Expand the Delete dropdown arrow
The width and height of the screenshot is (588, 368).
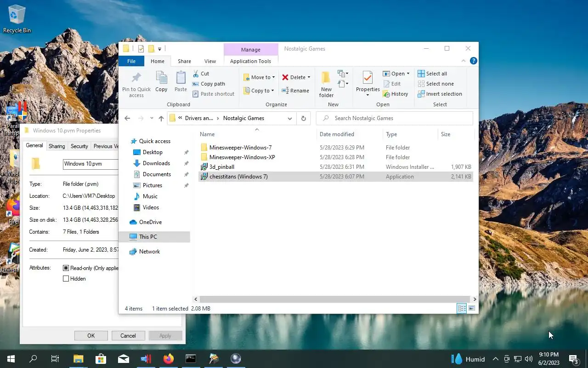pyautogui.click(x=309, y=77)
